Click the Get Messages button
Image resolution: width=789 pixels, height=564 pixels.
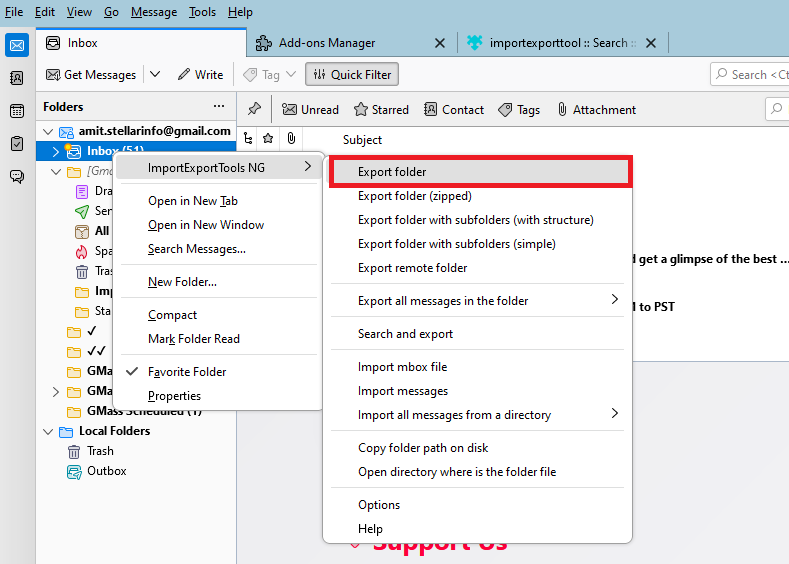coord(91,74)
